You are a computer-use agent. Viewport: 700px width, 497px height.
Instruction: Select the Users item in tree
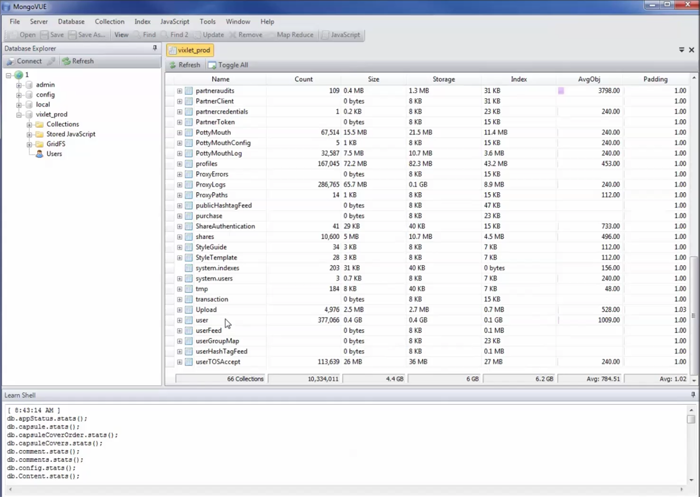point(54,154)
